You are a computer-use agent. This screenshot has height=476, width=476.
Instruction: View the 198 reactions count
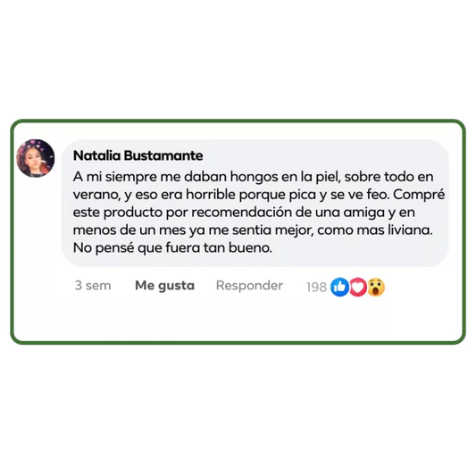(x=316, y=288)
